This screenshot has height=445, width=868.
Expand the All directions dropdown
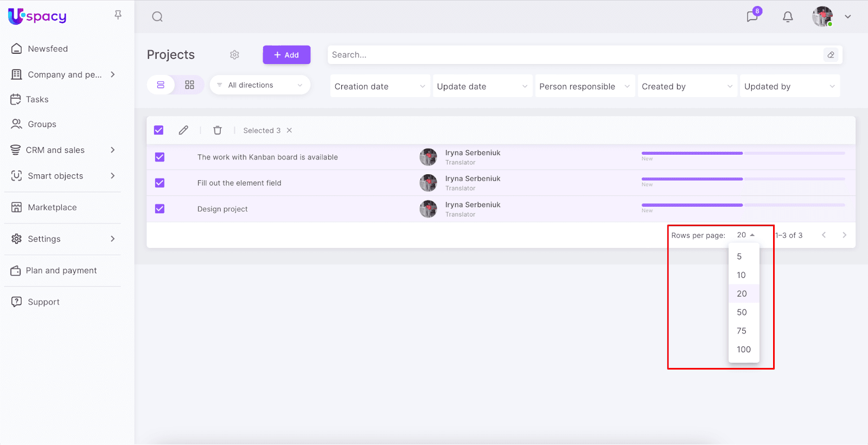click(x=260, y=85)
